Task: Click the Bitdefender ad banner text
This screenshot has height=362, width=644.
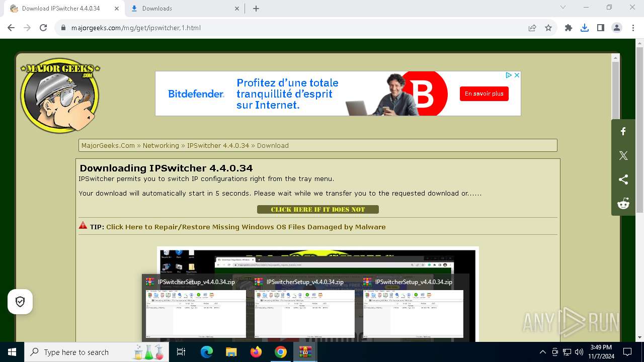Action: tap(287, 94)
